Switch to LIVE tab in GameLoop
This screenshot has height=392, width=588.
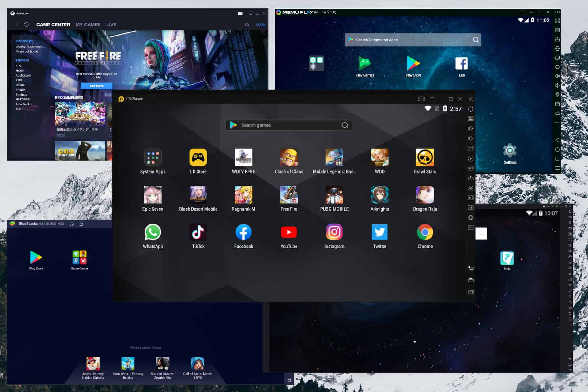[111, 24]
